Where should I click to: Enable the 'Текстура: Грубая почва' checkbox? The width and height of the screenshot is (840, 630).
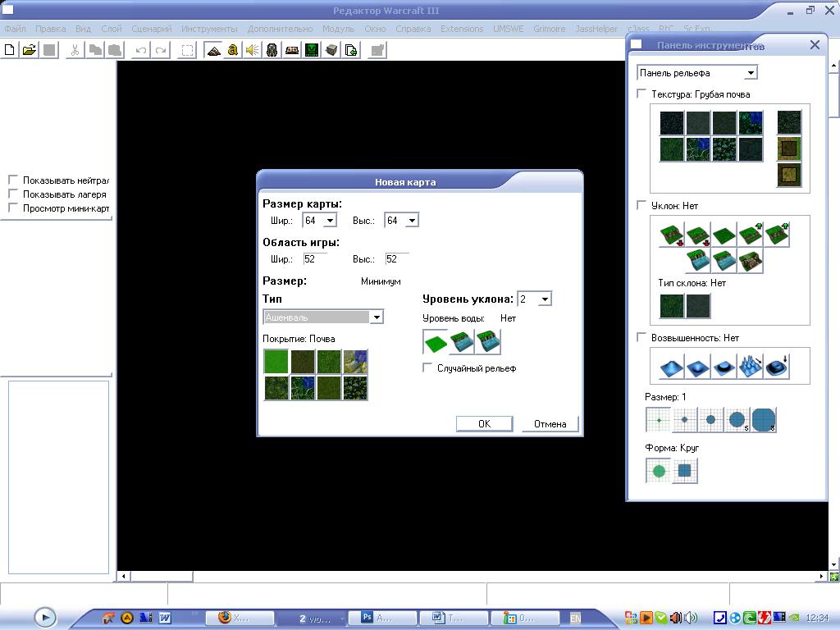pos(641,94)
